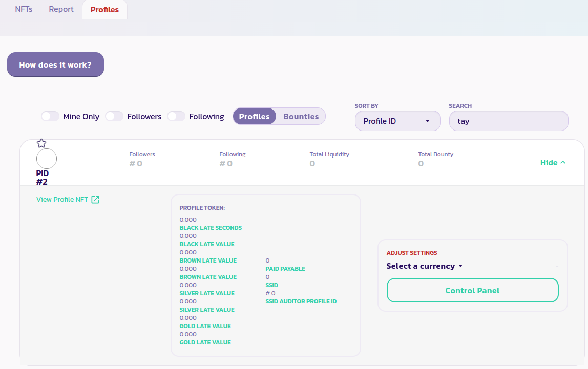Expand the Select a currency dropdown

[x=424, y=266]
